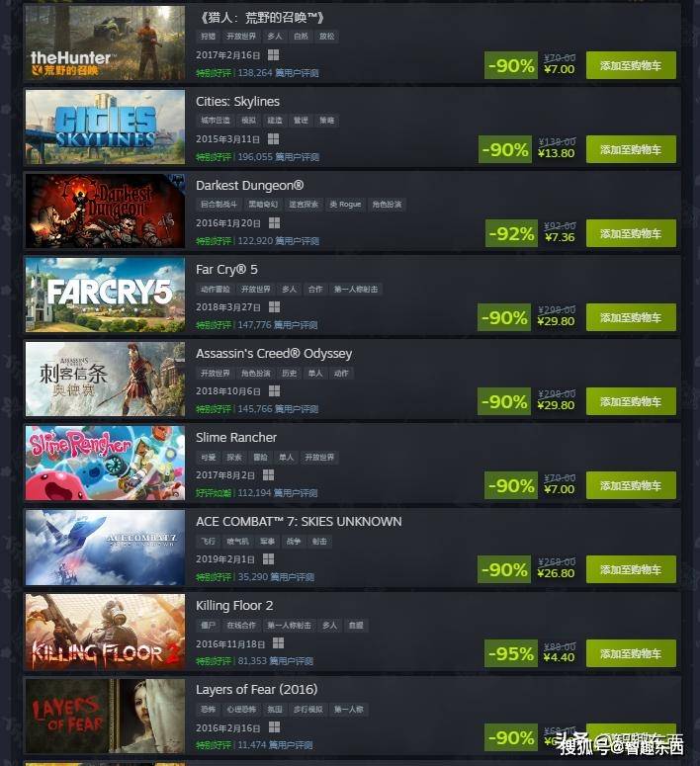Open Slime Rancher cover image
Viewport: 700px width, 766px height.
[105, 464]
